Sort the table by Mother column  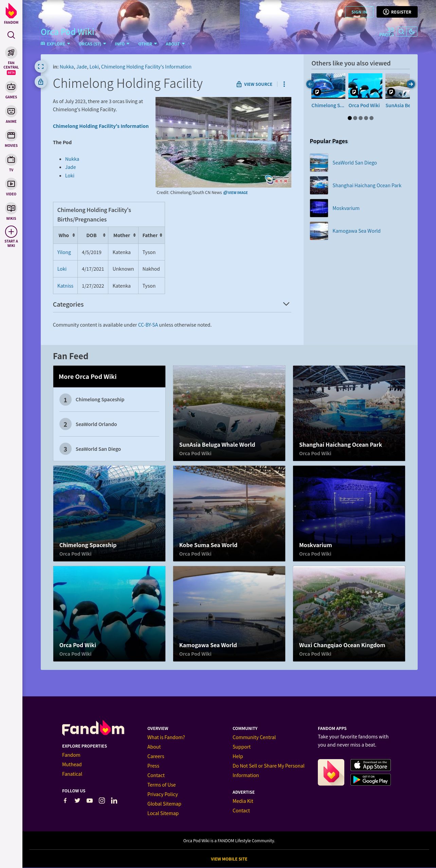coord(123,235)
